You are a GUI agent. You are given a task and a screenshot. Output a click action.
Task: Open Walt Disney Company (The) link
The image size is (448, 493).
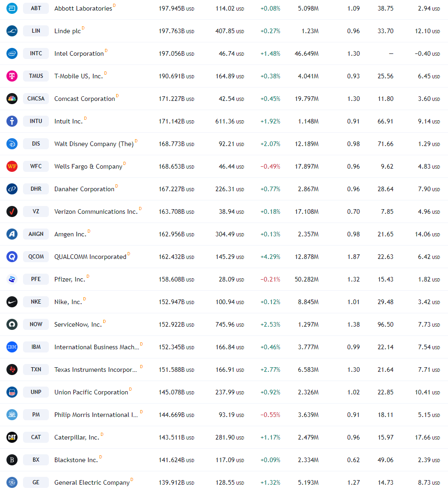point(94,144)
